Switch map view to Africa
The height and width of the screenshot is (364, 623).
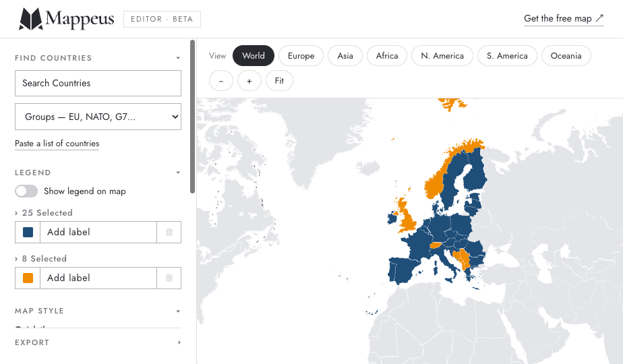pyautogui.click(x=387, y=56)
